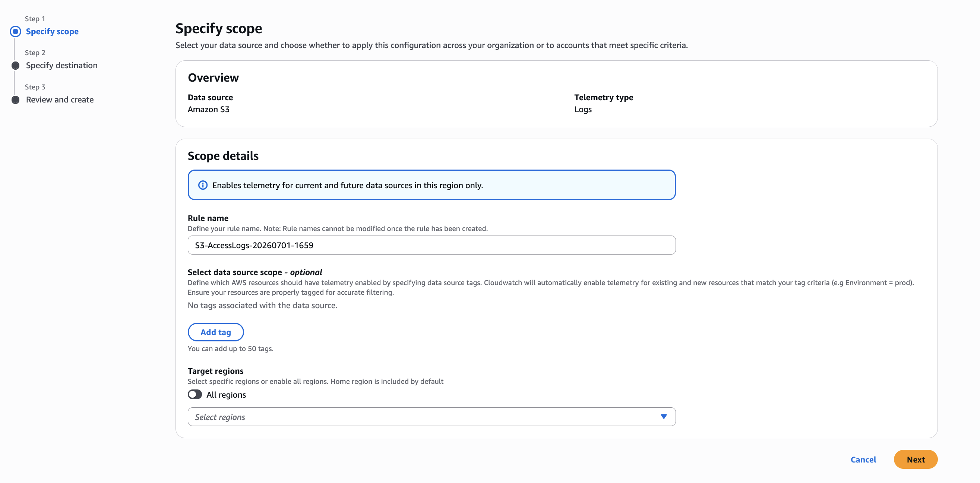Go to Specify scope step in wizard
This screenshot has width=980, height=483.
tap(52, 32)
